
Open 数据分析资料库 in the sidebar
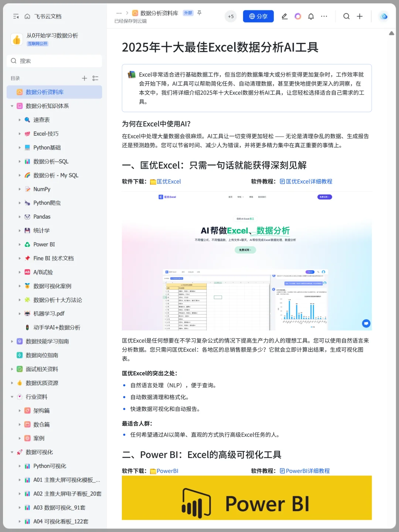[x=54, y=92]
